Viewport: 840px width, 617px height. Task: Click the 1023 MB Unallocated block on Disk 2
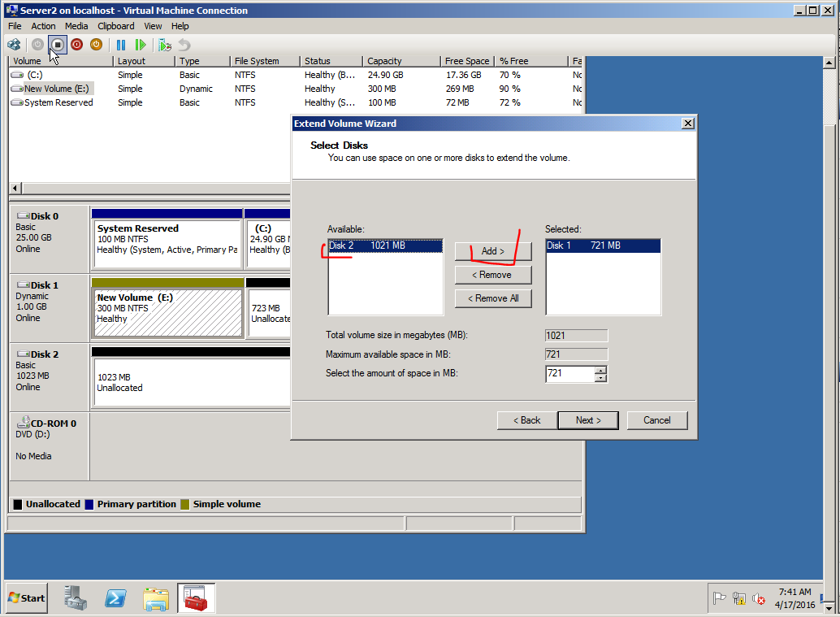[191, 377]
